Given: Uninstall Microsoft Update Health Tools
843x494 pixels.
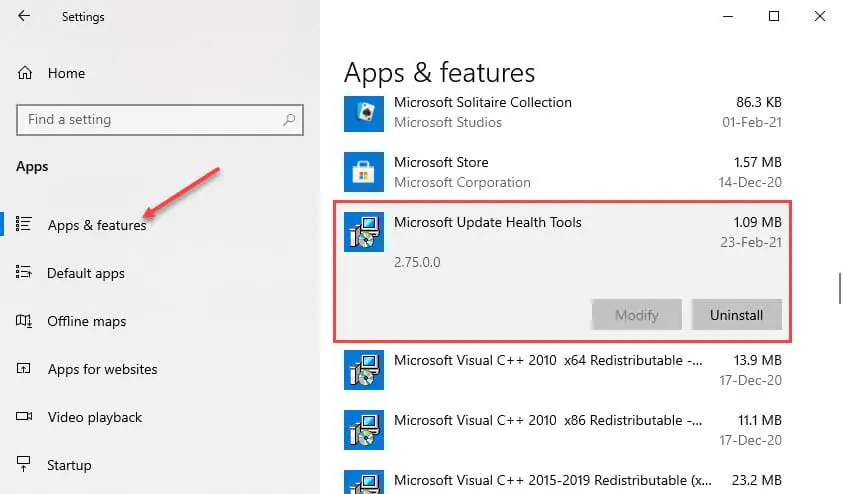Looking at the screenshot, I should [x=737, y=315].
